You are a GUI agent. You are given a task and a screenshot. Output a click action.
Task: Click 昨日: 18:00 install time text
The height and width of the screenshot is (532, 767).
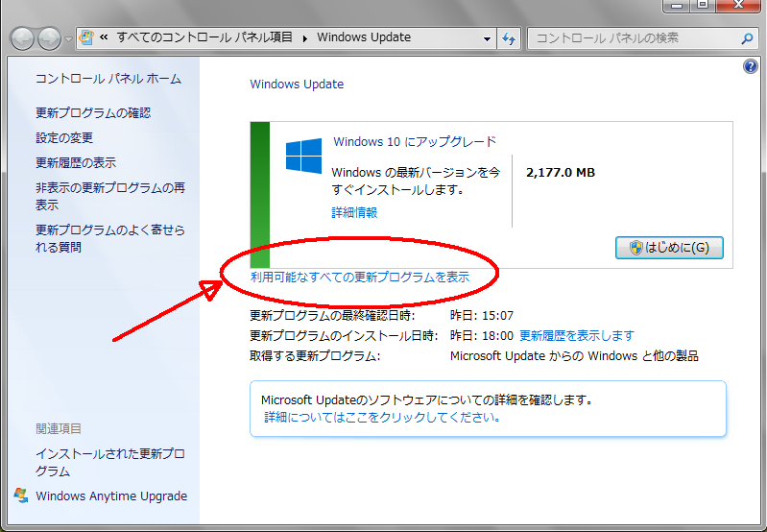pyautogui.click(x=482, y=336)
